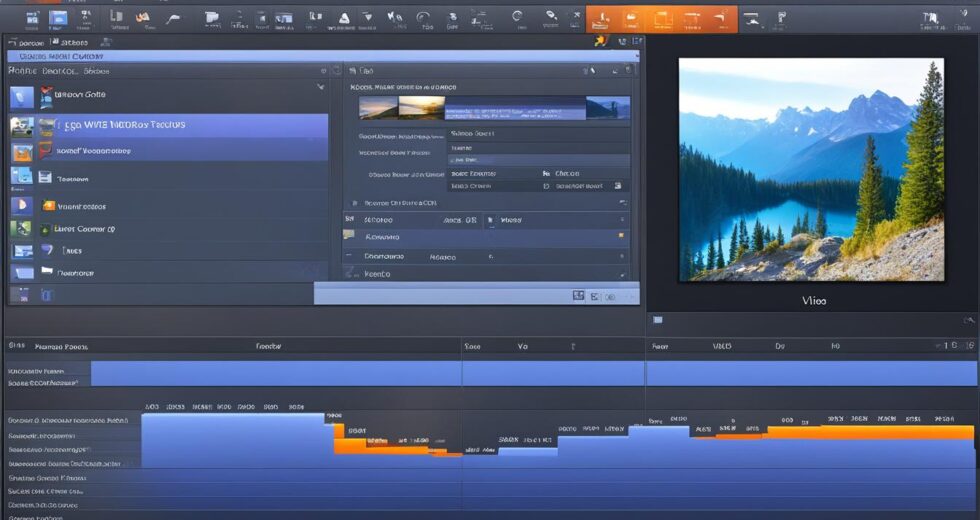This screenshot has height=520, width=980.
Task: Select the long orange segment on timeline's right side
Action: 870,432
